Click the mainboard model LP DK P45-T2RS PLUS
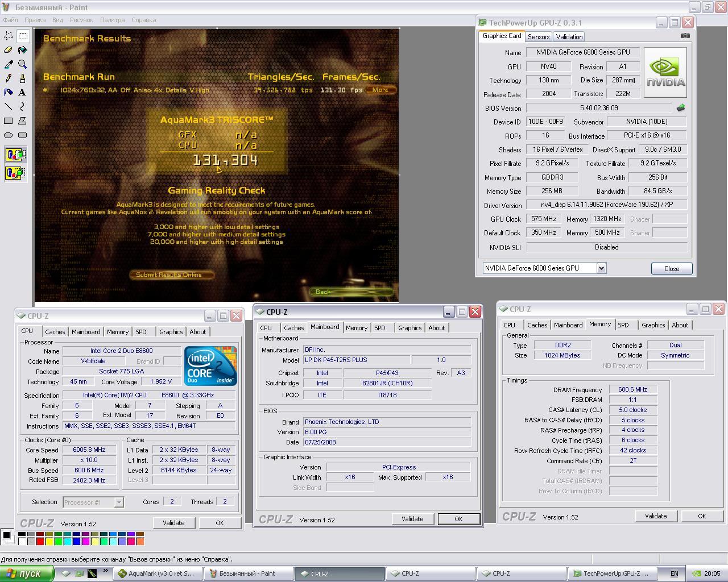 coord(356,360)
